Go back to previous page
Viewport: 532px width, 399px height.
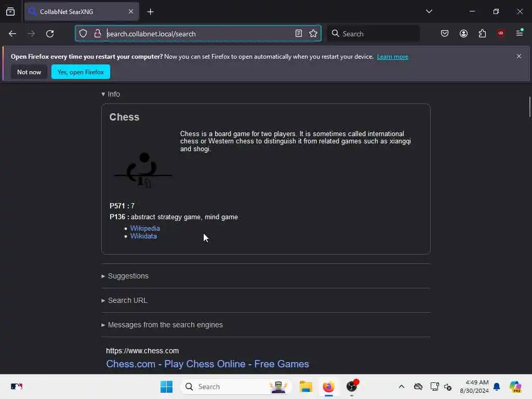[x=12, y=34]
